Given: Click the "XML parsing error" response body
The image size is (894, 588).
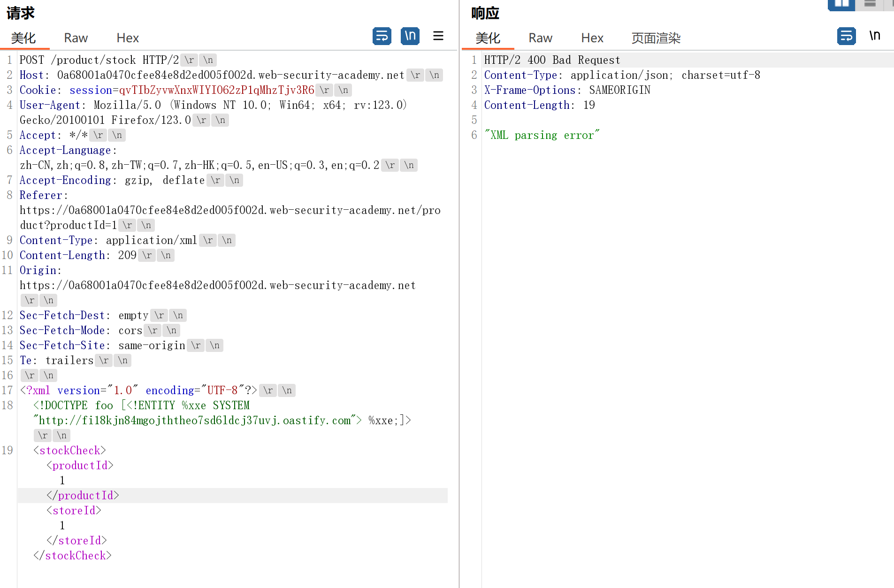Looking at the screenshot, I should click(542, 135).
